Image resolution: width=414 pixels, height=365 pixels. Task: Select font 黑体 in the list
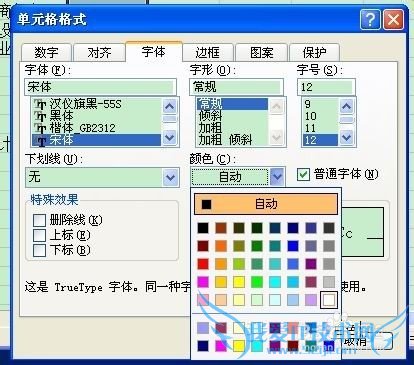coord(97,116)
